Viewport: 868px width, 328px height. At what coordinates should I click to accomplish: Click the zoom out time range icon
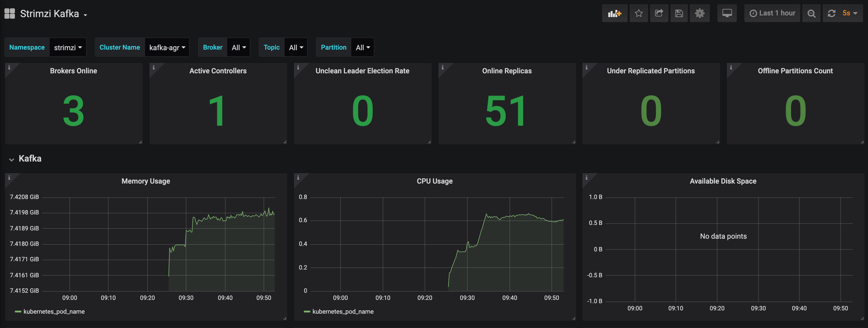pyautogui.click(x=811, y=14)
